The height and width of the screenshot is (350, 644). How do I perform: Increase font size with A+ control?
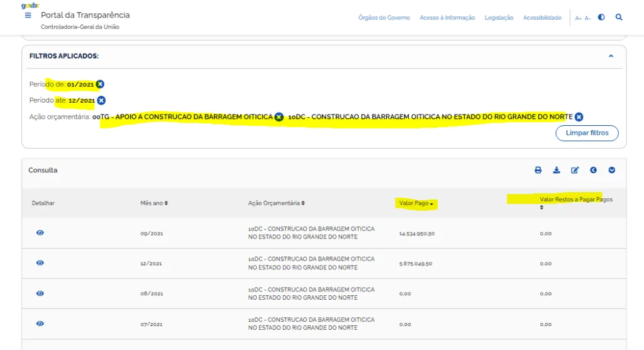pyautogui.click(x=578, y=18)
